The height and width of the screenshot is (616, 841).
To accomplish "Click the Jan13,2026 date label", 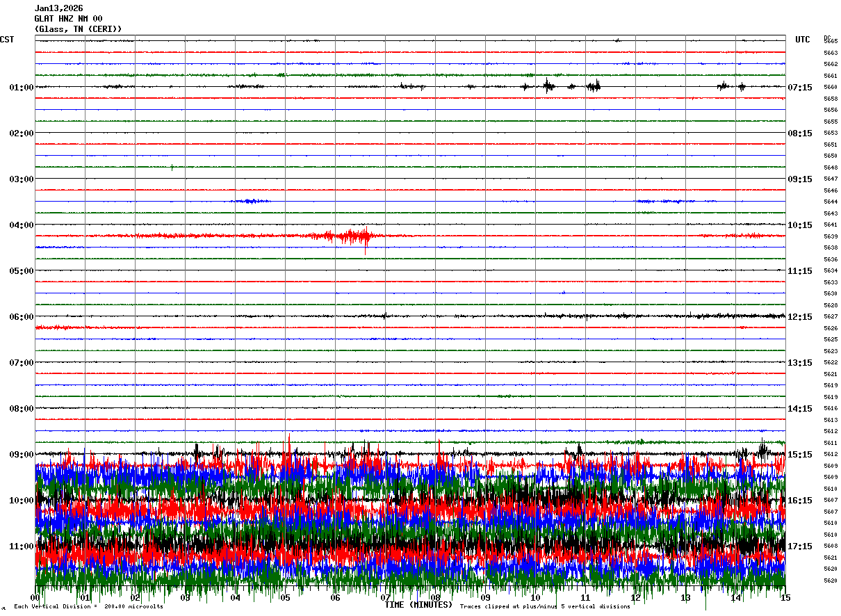I will (x=58, y=8).
